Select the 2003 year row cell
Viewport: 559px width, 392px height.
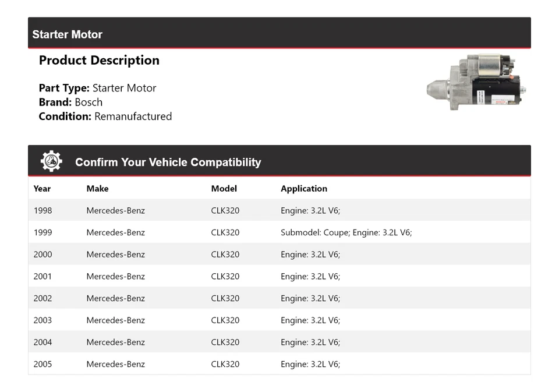43,320
